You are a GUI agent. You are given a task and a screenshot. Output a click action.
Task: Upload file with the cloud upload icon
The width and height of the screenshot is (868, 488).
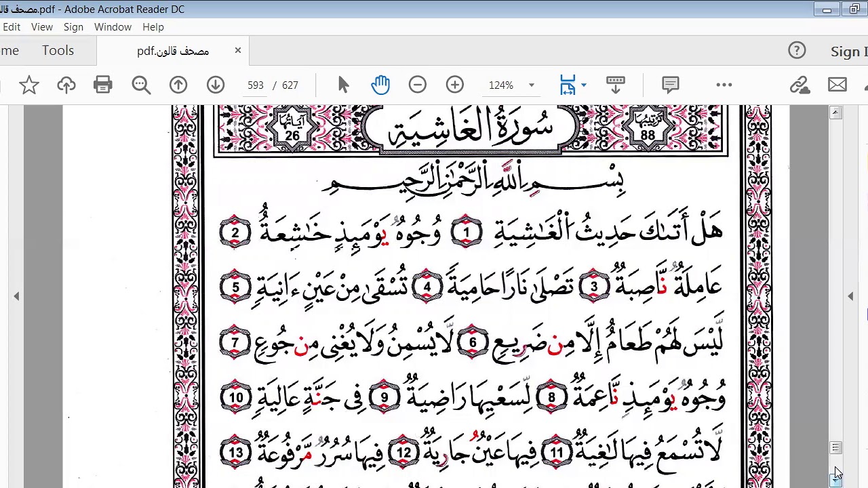(x=66, y=85)
